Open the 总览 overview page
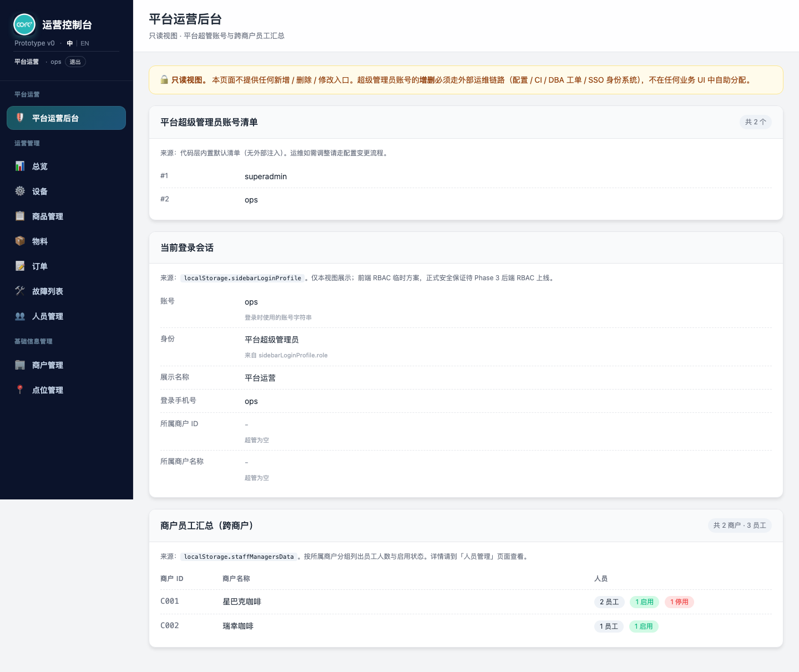This screenshot has height=672, width=799. pos(67,166)
